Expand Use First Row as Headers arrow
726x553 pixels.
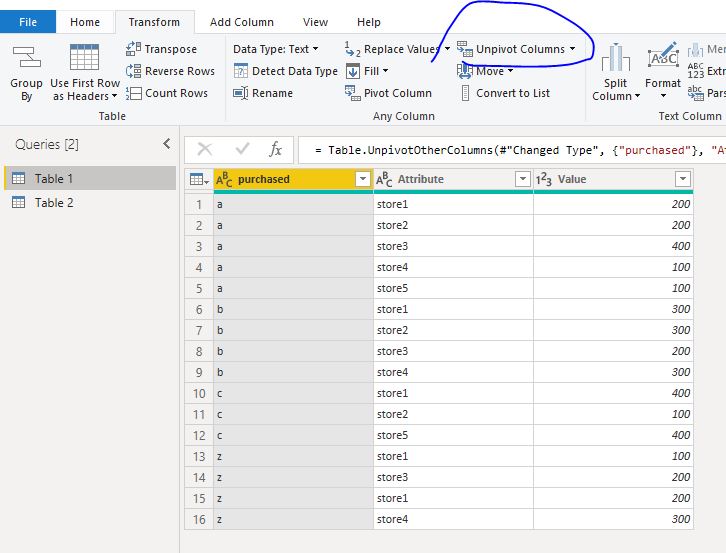pyautogui.click(x=114, y=96)
